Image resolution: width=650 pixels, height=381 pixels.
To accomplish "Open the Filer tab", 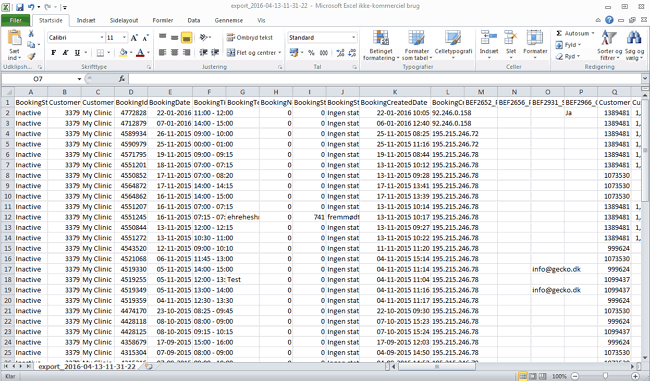I will pos(16,20).
